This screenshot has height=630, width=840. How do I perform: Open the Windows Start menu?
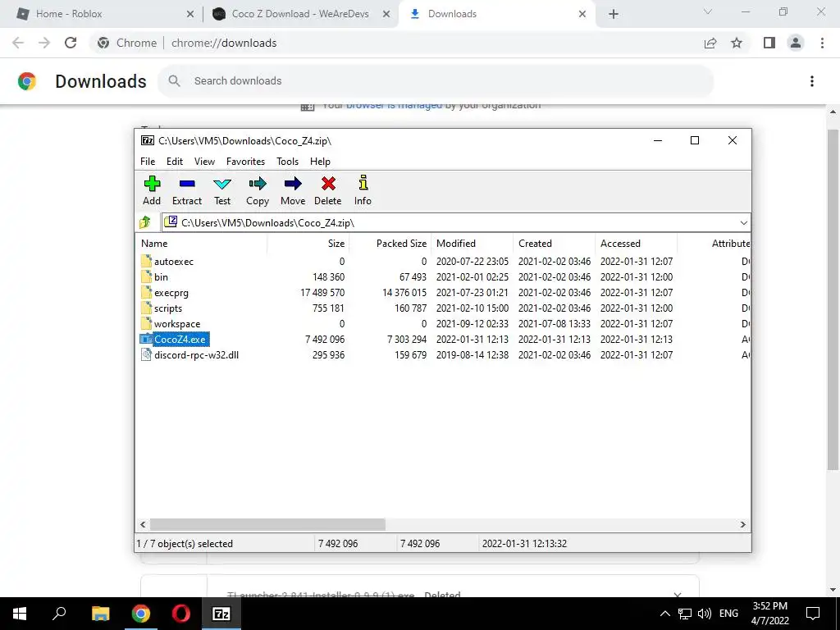(x=20, y=614)
